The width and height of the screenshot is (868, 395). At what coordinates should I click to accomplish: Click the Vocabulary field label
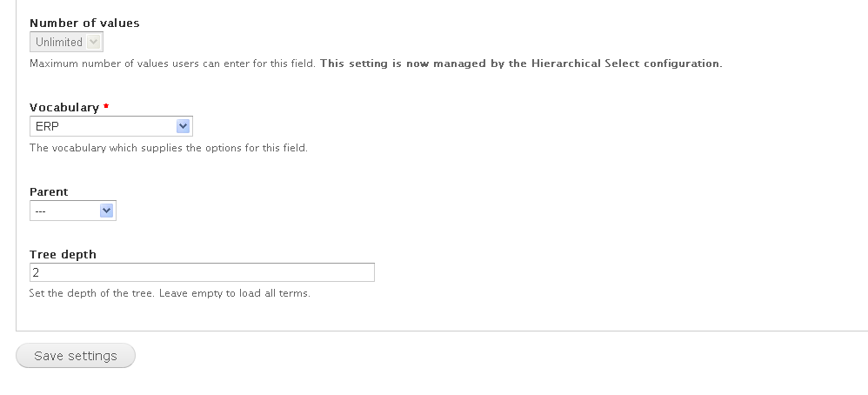click(64, 108)
